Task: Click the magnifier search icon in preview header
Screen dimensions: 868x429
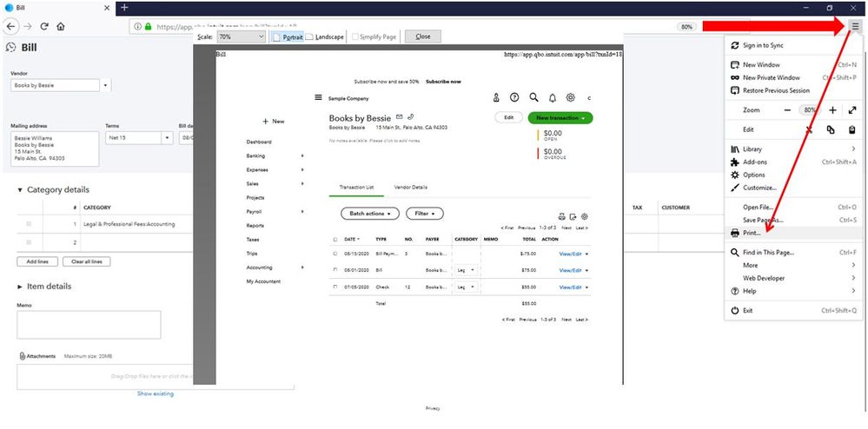Action: [x=533, y=97]
